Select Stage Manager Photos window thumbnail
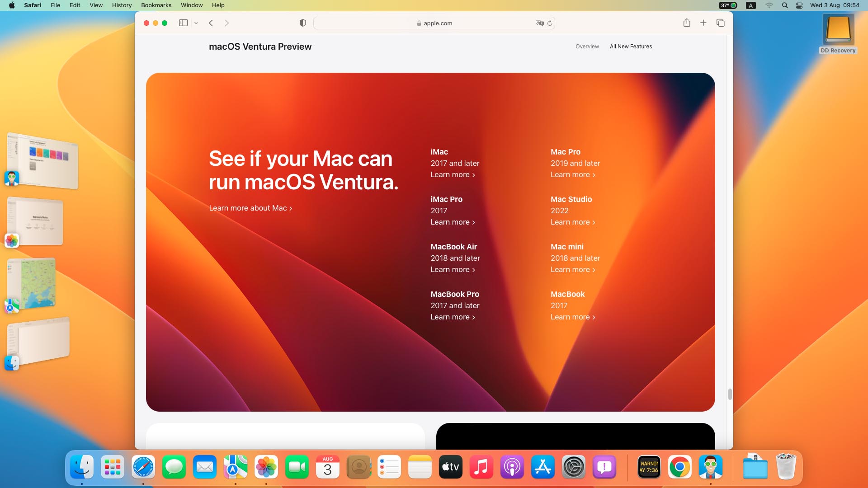This screenshot has width=868, height=488. (x=35, y=222)
